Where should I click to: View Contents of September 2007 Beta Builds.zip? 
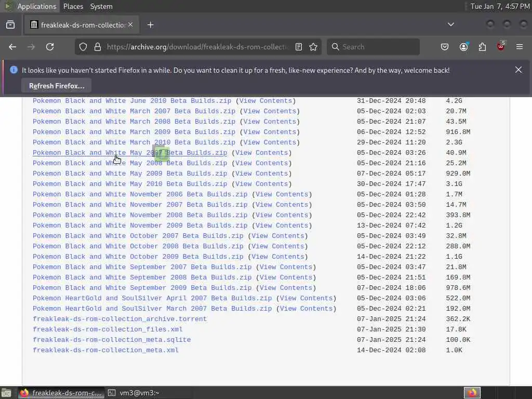(286, 267)
